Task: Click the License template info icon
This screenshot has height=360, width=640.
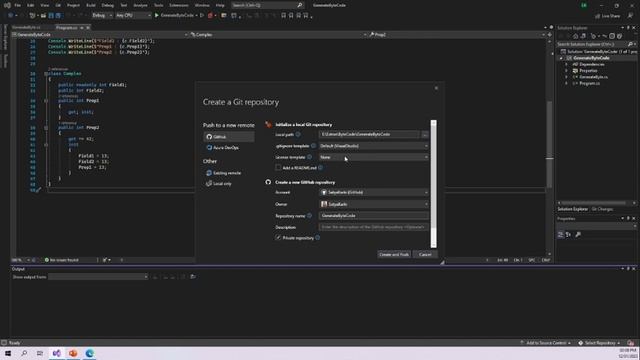Action: coord(309,157)
